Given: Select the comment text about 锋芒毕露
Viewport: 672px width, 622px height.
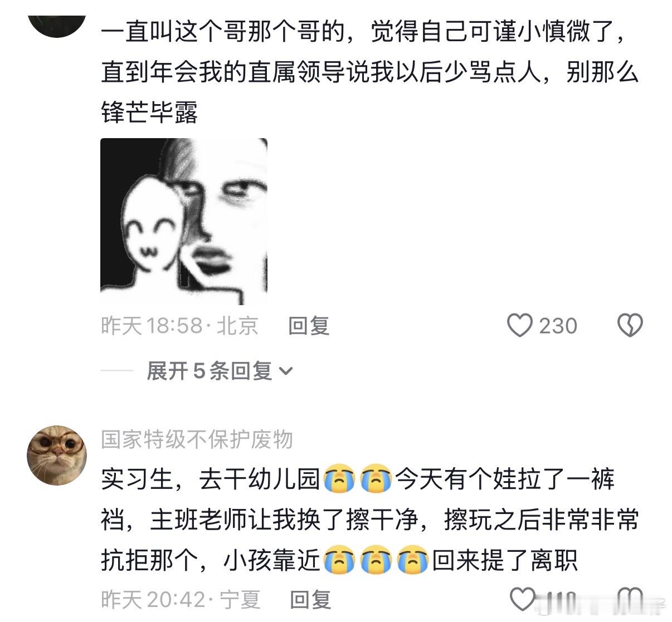Looking at the screenshot, I should coord(369,72).
